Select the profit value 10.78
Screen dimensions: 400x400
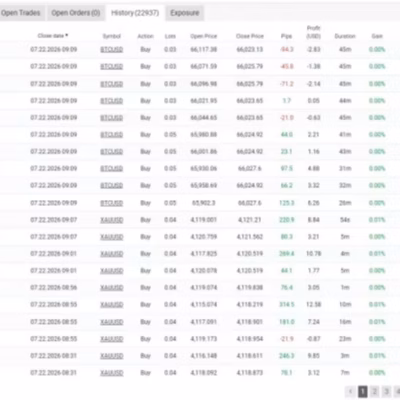pyautogui.click(x=313, y=254)
